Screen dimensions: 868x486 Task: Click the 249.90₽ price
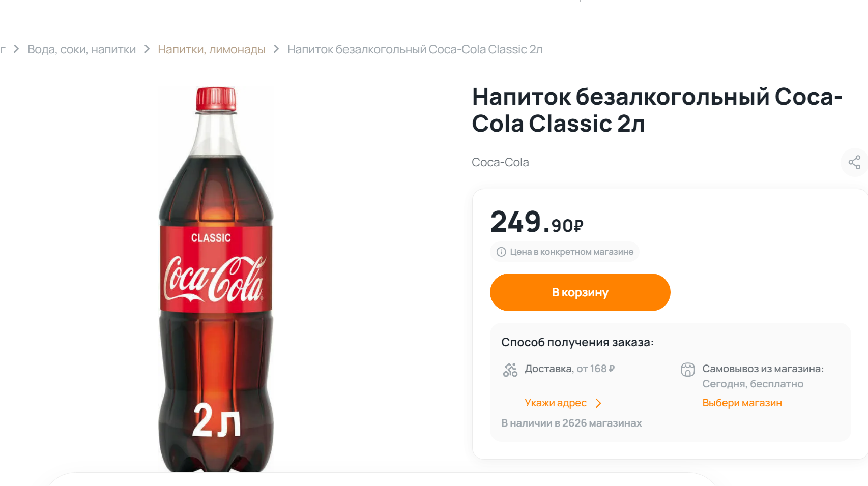(x=537, y=222)
